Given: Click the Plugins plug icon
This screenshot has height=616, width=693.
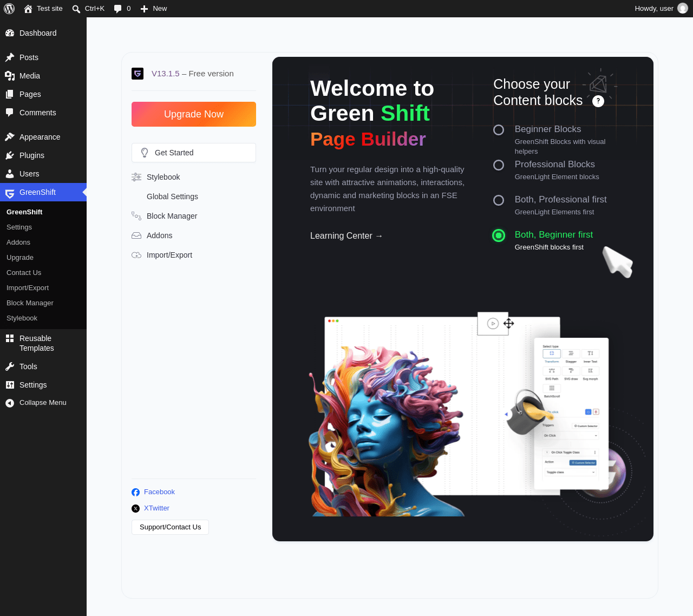Looking at the screenshot, I should point(10,155).
